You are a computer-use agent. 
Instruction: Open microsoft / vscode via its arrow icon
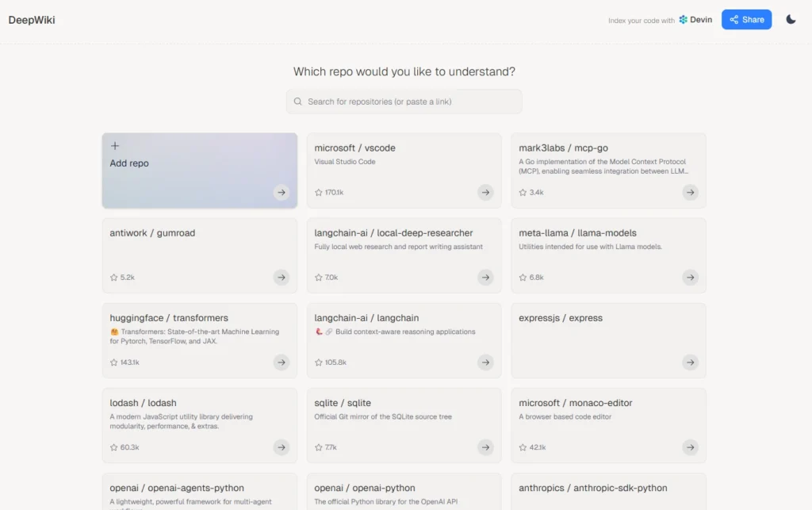click(x=485, y=192)
